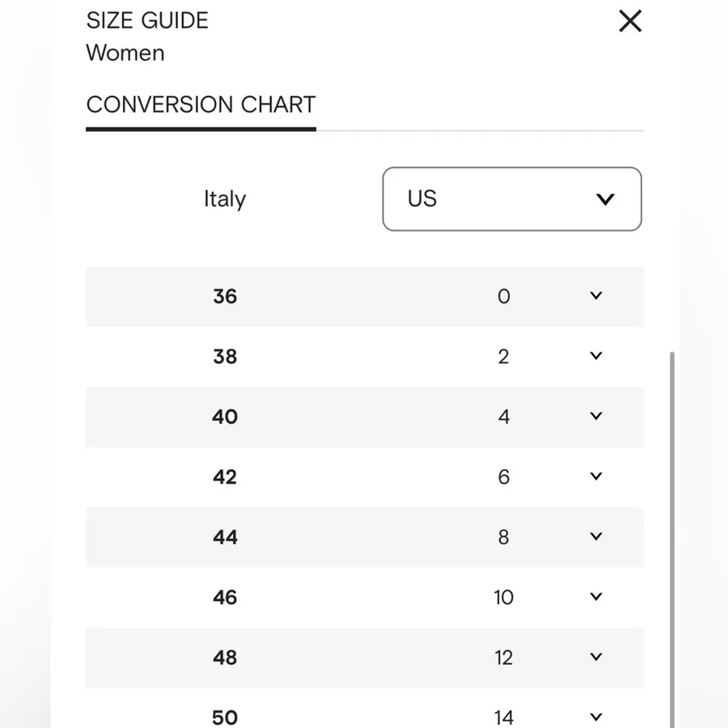Select the Italy 40 size row
This screenshot has width=728, height=728.
coord(365,417)
